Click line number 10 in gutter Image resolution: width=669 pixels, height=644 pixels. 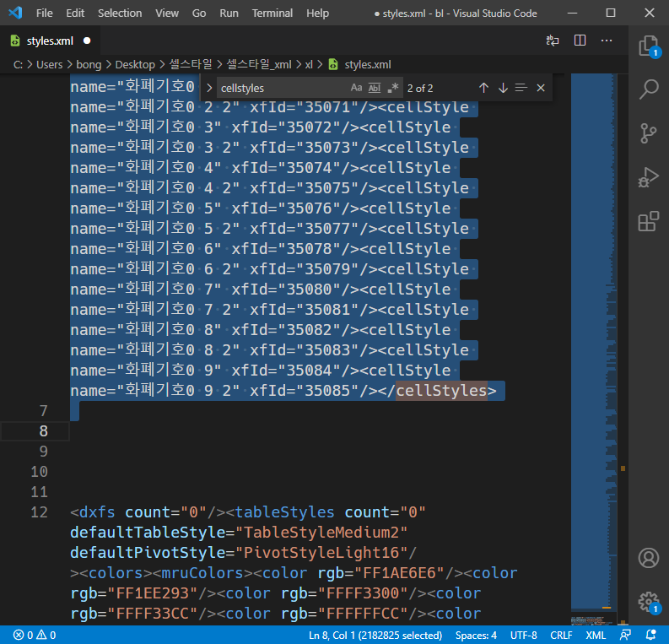pos(40,472)
